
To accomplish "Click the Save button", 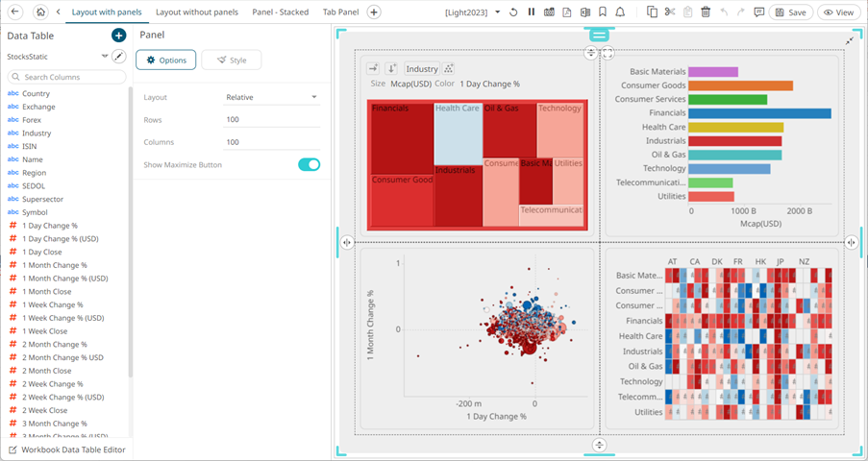I will (x=790, y=12).
